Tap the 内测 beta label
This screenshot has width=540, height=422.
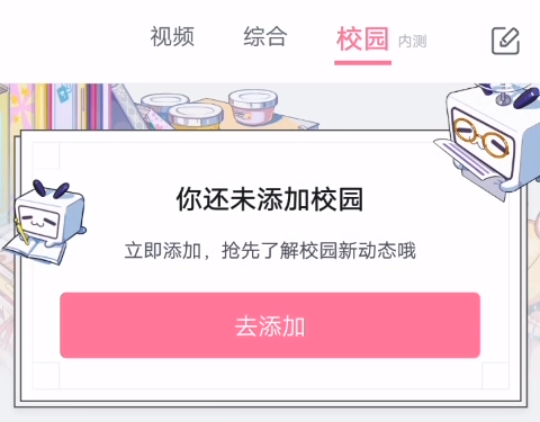click(412, 42)
